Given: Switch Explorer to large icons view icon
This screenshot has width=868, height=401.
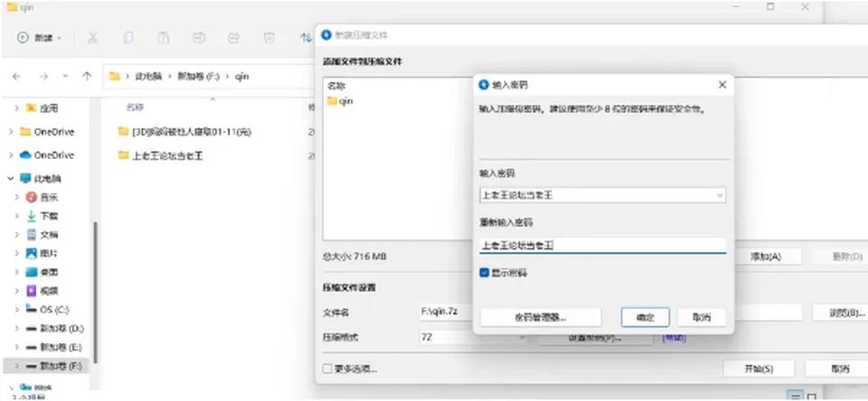Looking at the screenshot, I should pos(812,396).
